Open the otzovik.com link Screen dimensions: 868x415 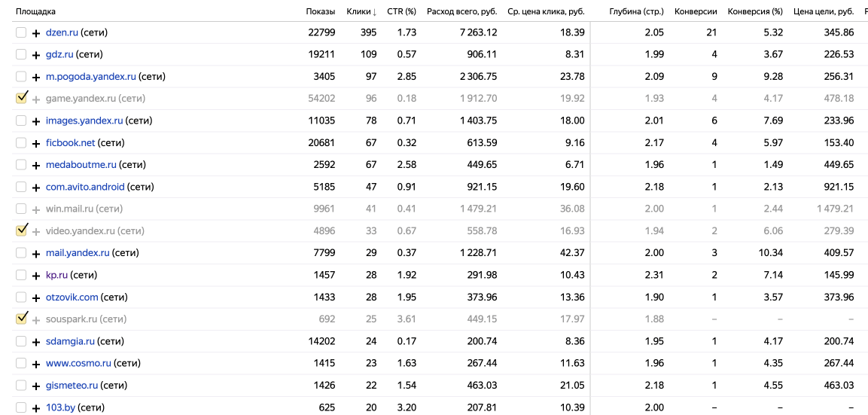pos(72,298)
